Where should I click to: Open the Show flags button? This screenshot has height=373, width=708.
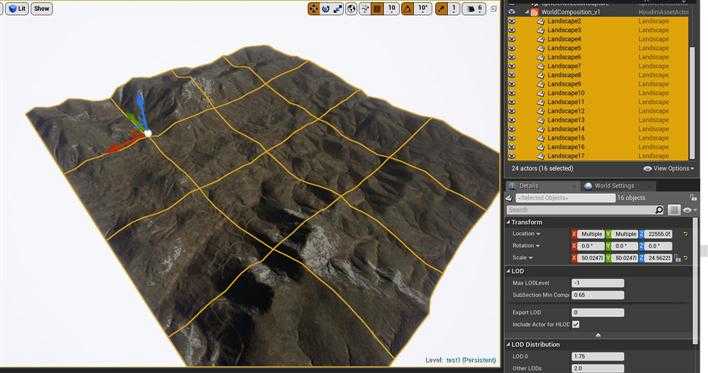click(x=42, y=9)
